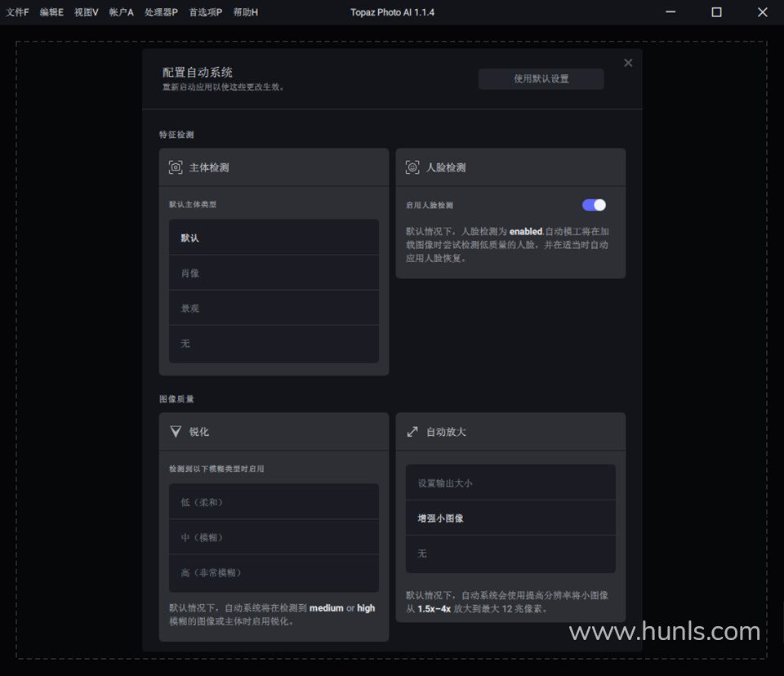Click the 检测到以下模糊类型时启用 label
Image resolution: width=784 pixels, height=676 pixels.
coord(216,469)
